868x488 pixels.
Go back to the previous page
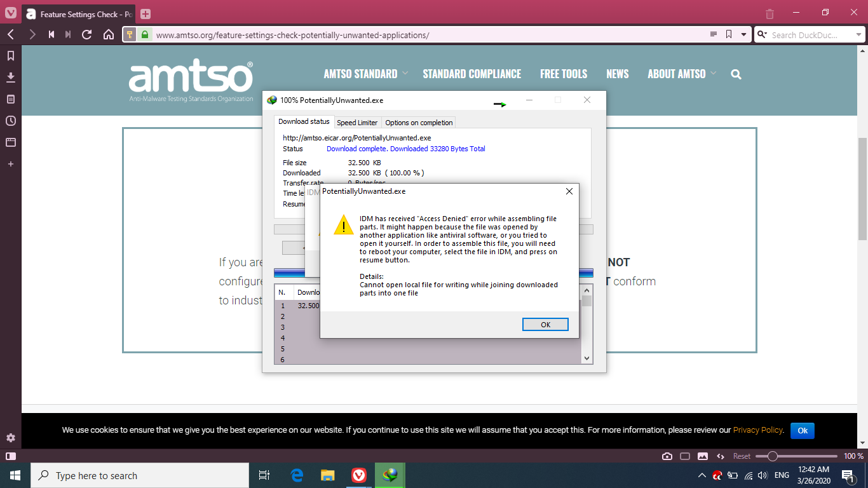11,34
